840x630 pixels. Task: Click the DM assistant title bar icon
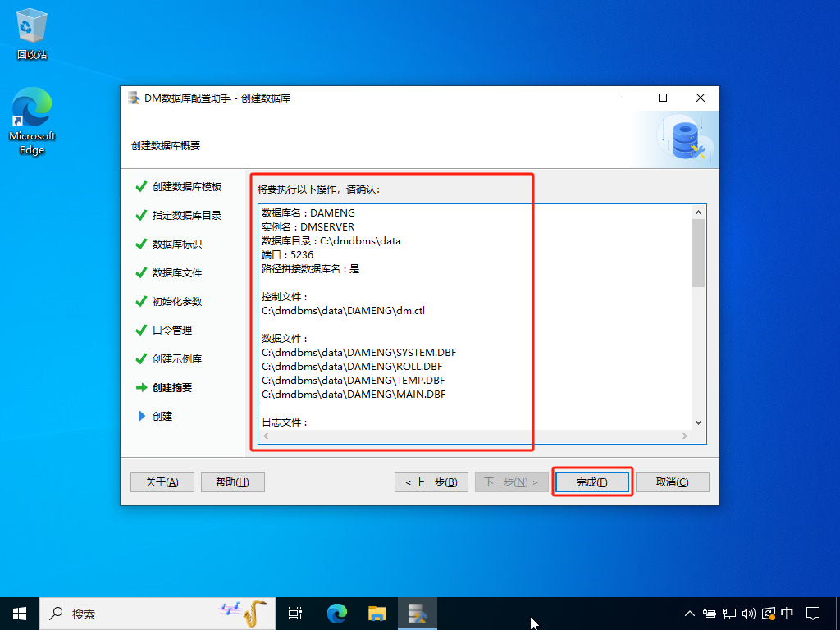coord(134,98)
